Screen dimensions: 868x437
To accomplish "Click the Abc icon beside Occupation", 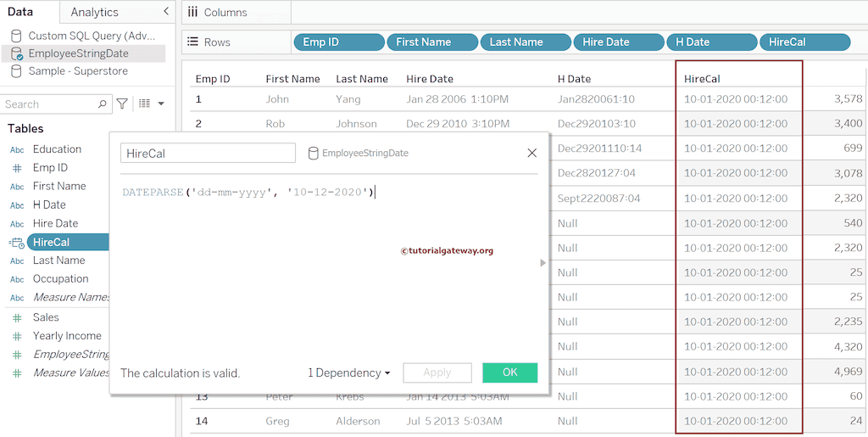I will (17, 279).
